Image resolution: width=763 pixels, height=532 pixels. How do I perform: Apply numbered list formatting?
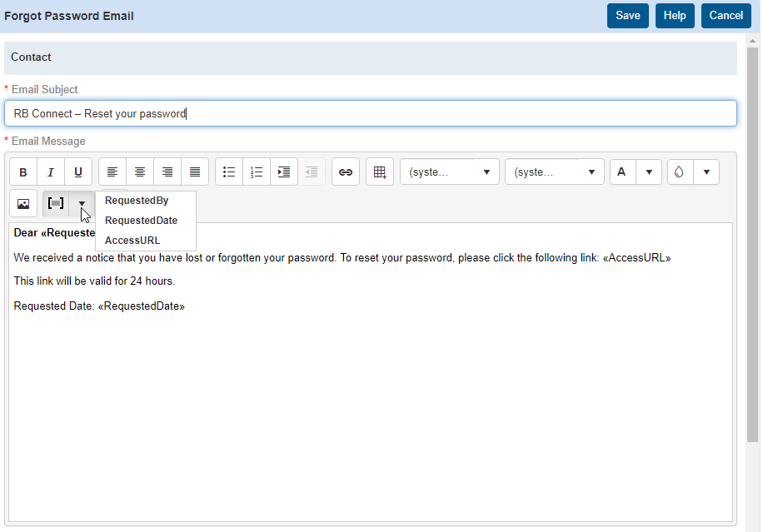coord(257,172)
